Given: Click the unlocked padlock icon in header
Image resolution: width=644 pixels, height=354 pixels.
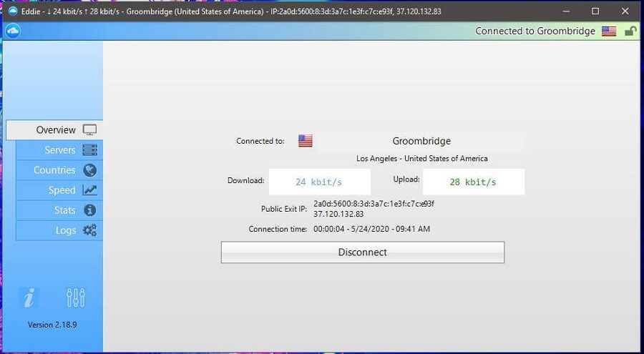Looking at the screenshot, I should [630, 31].
